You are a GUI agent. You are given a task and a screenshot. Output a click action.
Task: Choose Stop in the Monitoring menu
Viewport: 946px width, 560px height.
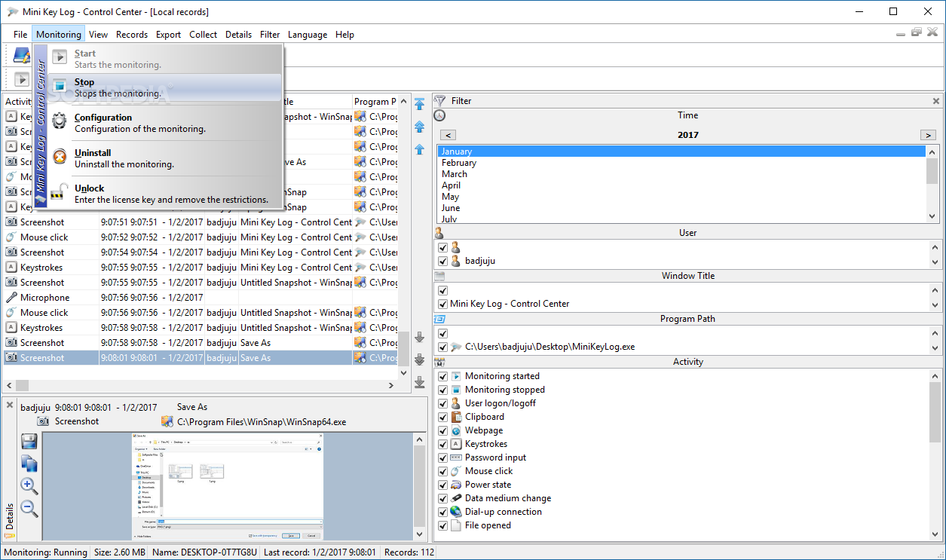pos(165,87)
